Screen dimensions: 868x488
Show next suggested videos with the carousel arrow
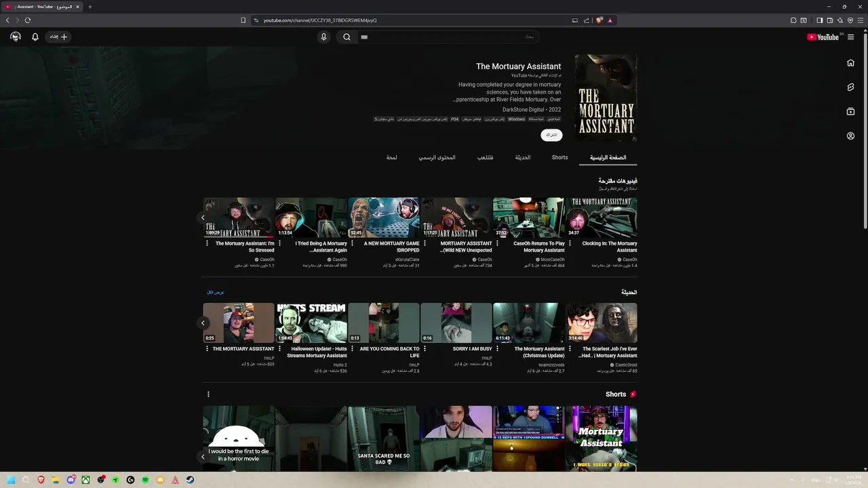click(203, 218)
